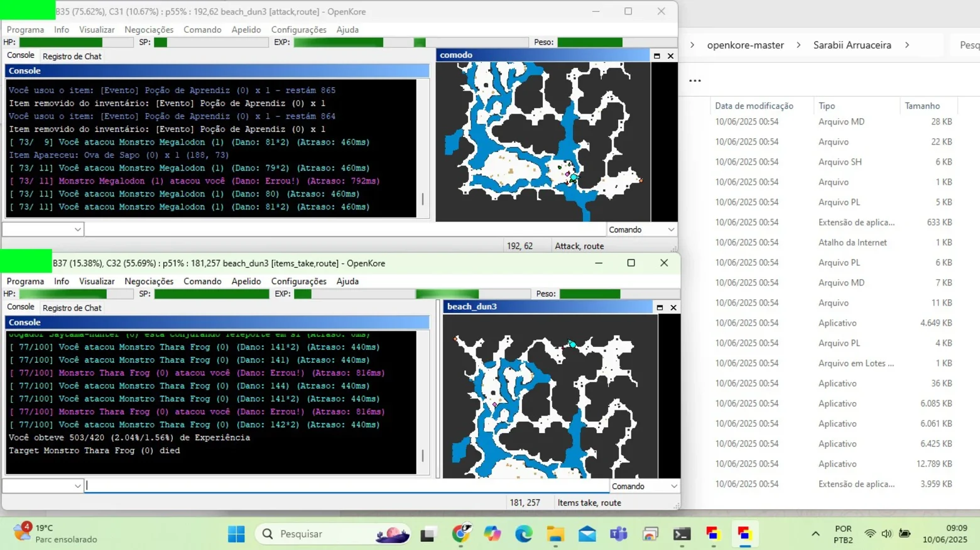Open the openkore-master breadcrumb folder
The image size is (980, 550).
[x=745, y=45]
